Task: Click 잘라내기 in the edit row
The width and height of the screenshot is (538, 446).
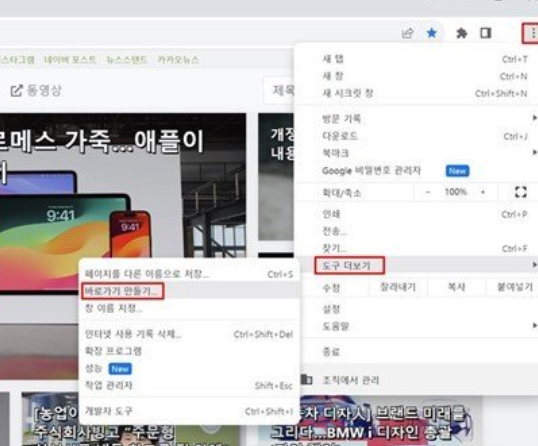Action: (398, 287)
